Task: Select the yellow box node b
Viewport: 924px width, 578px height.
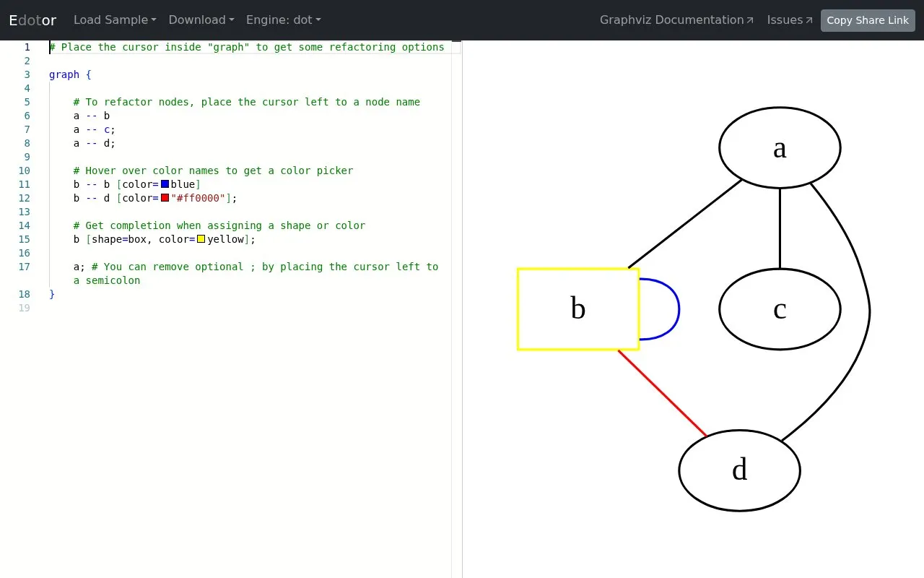Action: 578,309
